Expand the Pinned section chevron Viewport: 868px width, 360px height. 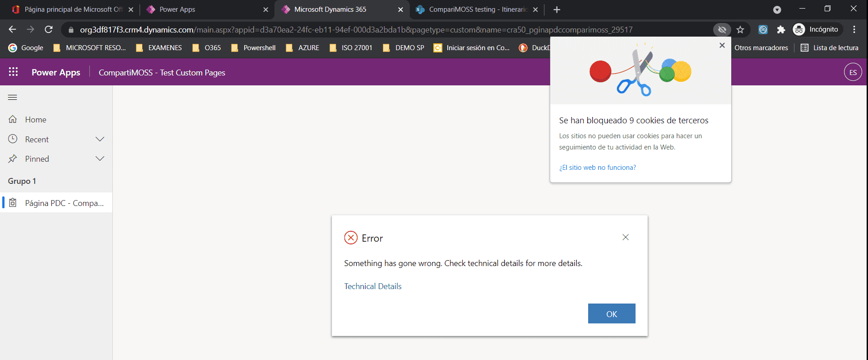pos(100,159)
